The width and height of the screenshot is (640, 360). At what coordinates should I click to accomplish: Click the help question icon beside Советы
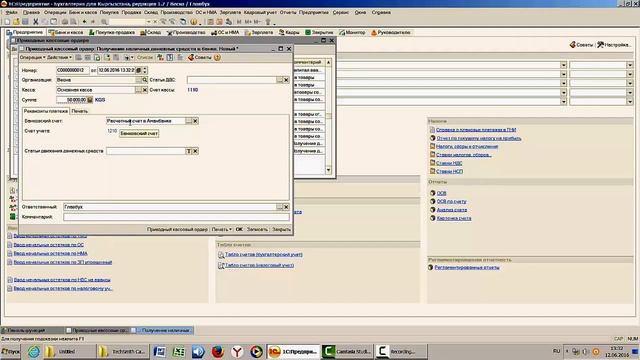[217, 58]
